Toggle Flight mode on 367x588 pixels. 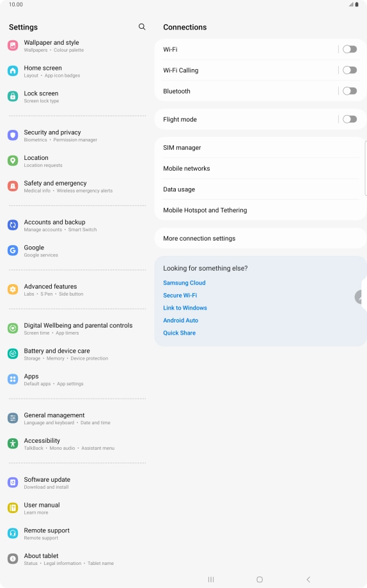coord(350,119)
